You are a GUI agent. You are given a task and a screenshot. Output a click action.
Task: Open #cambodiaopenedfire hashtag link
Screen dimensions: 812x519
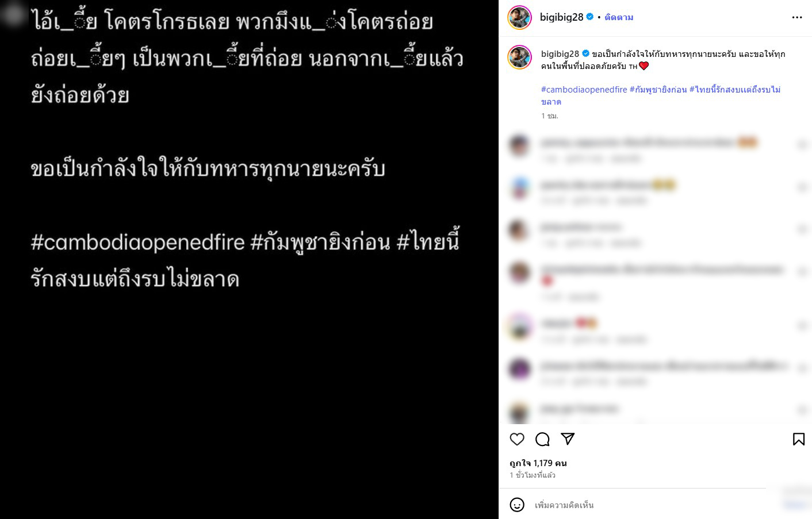coord(584,90)
